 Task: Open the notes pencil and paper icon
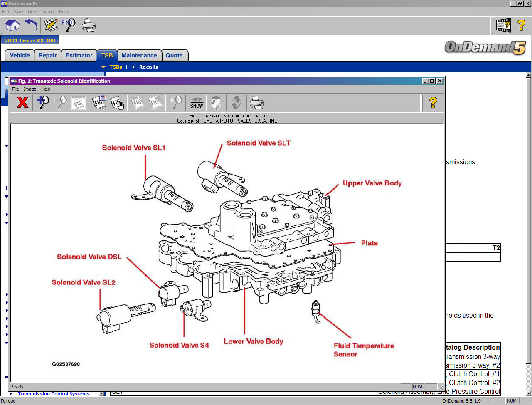point(51,25)
